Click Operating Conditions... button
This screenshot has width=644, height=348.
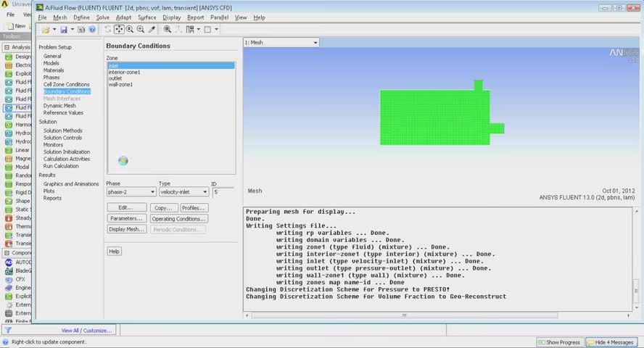pyautogui.click(x=178, y=218)
